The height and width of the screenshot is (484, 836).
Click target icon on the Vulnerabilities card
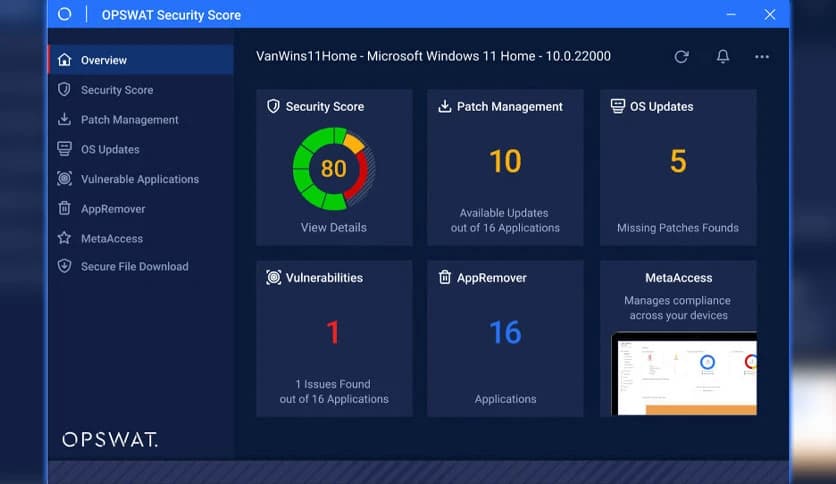[x=274, y=277]
